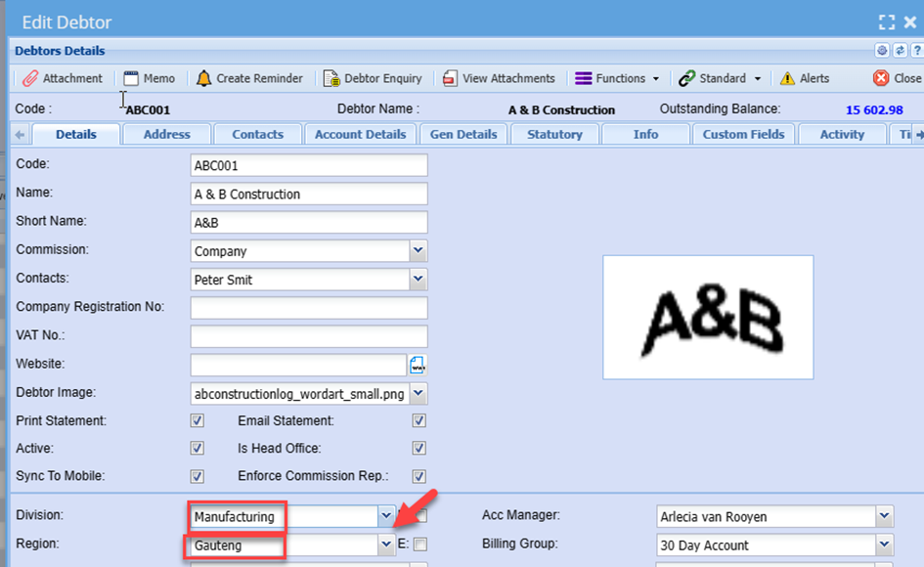Click the A&B debtor logo image
924x567 pixels.
708,317
